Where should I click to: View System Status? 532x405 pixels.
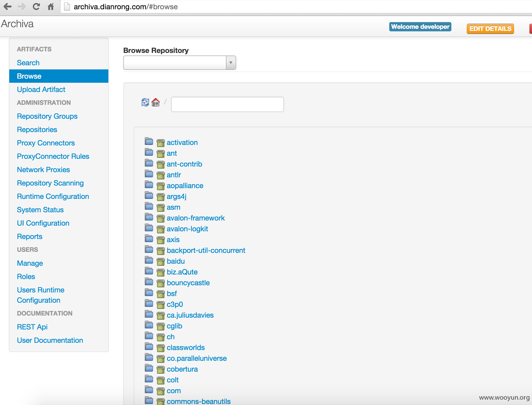[40, 210]
